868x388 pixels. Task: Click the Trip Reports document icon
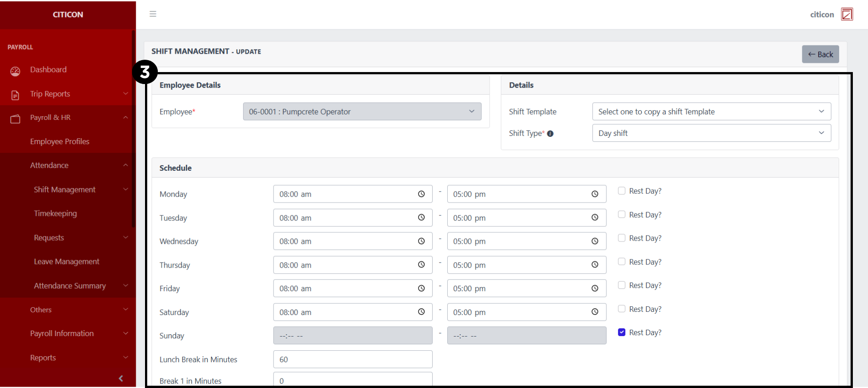coord(15,95)
